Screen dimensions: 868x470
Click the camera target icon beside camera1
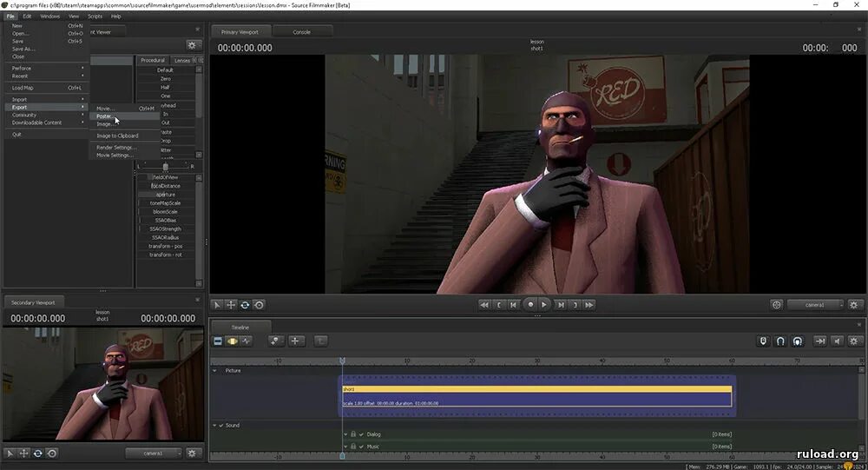(777, 305)
